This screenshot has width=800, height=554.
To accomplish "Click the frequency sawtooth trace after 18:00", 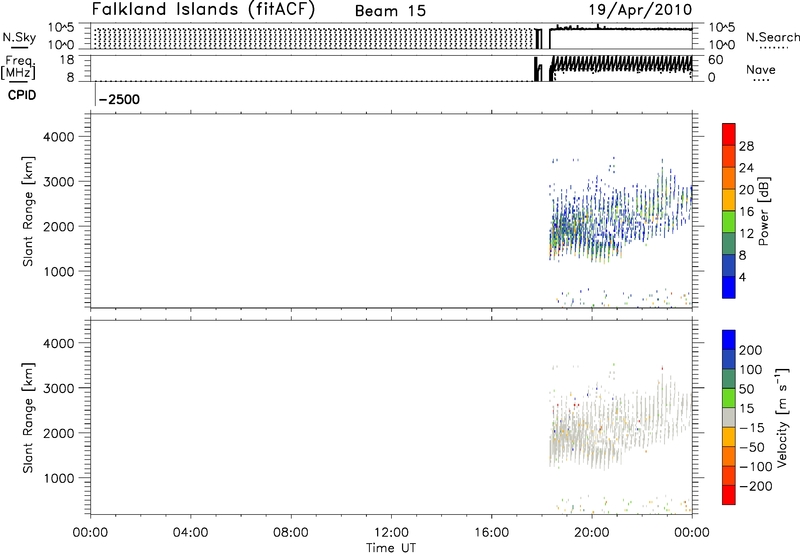I will [621, 64].
